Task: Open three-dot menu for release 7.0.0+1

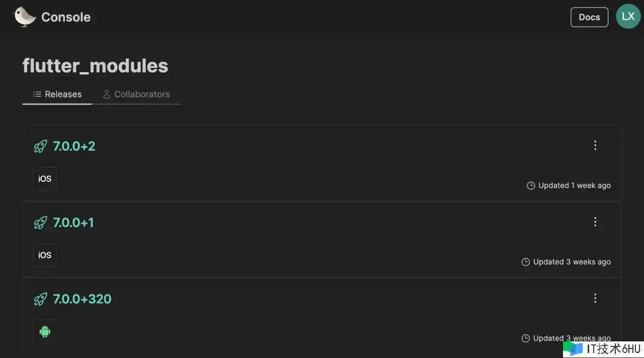Action: (595, 222)
